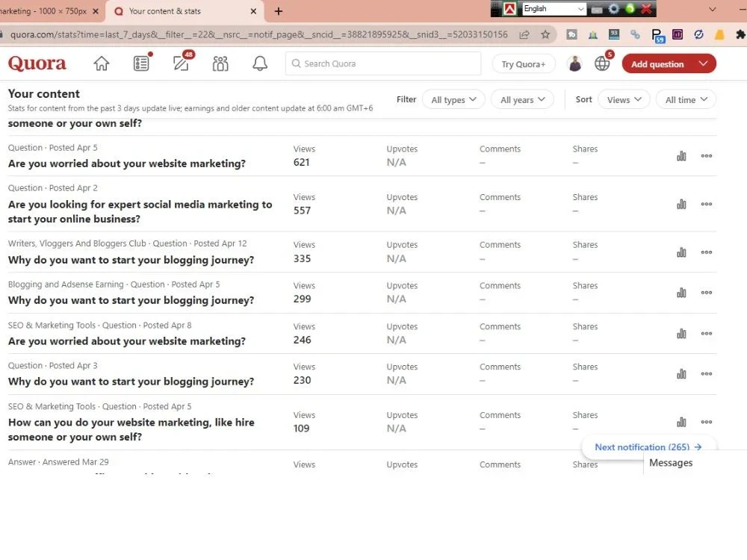Screen dimensions: 747x560
Task: Open more options for 109 views question
Action: point(707,422)
